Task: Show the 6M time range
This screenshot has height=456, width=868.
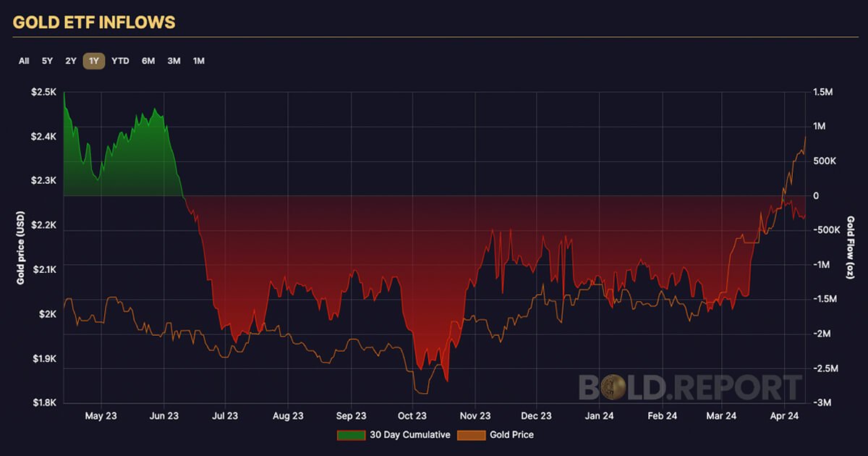Action: (x=148, y=61)
